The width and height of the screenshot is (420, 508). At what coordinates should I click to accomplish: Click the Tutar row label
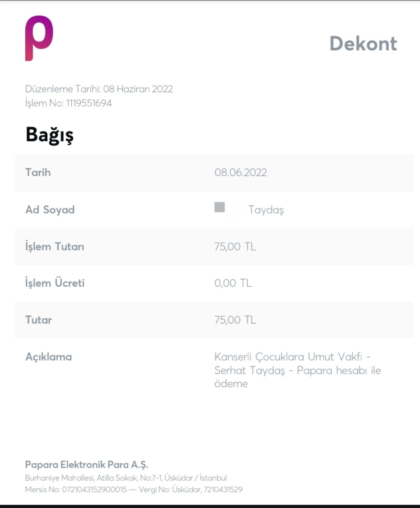pos(38,320)
